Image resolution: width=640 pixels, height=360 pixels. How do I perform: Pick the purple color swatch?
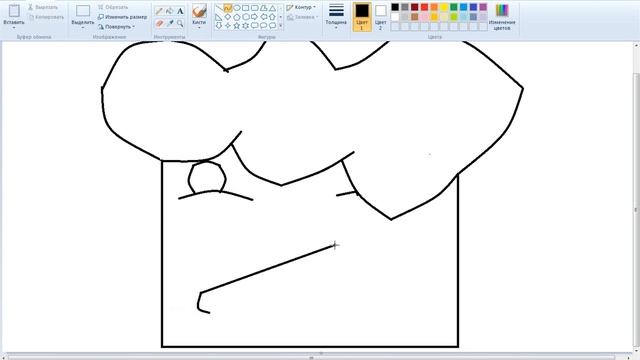[483, 7]
